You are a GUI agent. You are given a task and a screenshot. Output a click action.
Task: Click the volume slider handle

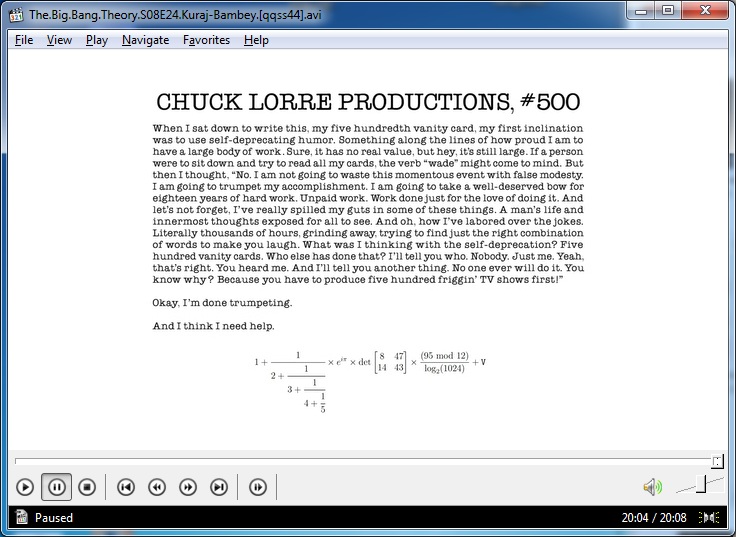pos(702,485)
